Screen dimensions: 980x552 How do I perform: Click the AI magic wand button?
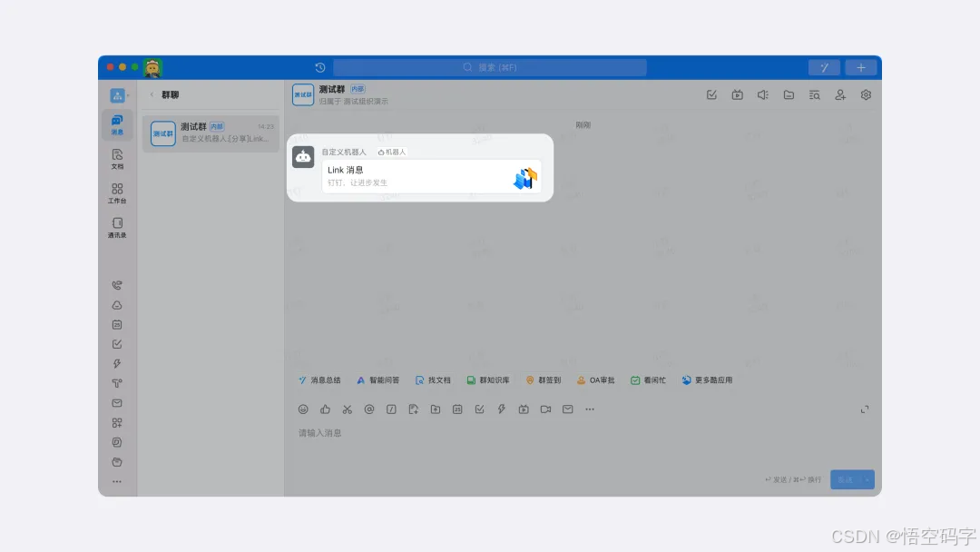pyautogui.click(x=824, y=67)
